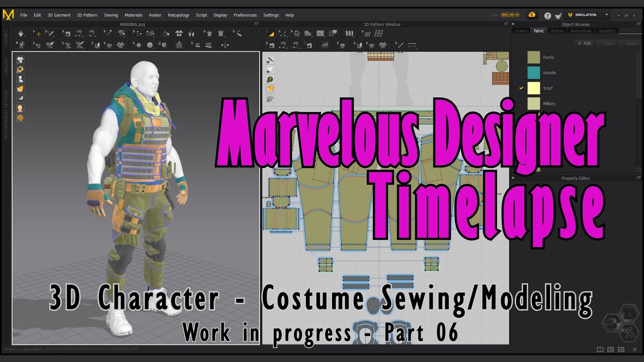The width and height of the screenshot is (644, 362).
Task: Toggle the globe environment icon in 3D window
Action: point(20,118)
